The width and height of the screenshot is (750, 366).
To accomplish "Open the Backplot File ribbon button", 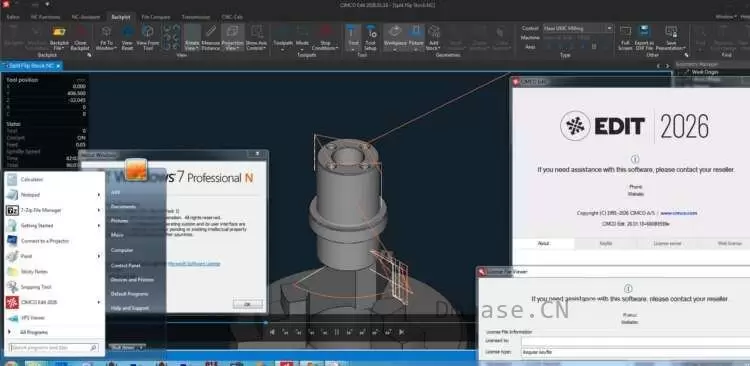I will (59, 38).
